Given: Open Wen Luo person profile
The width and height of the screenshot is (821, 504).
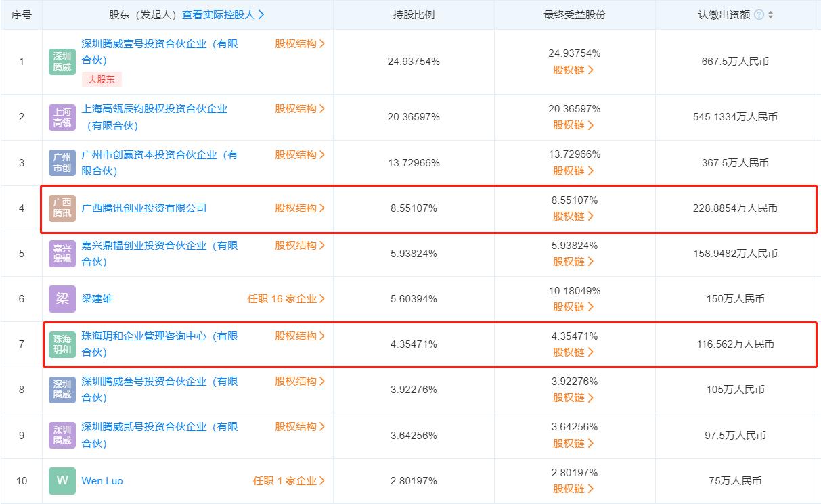Looking at the screenshot, I should click(x=102, y=481).
